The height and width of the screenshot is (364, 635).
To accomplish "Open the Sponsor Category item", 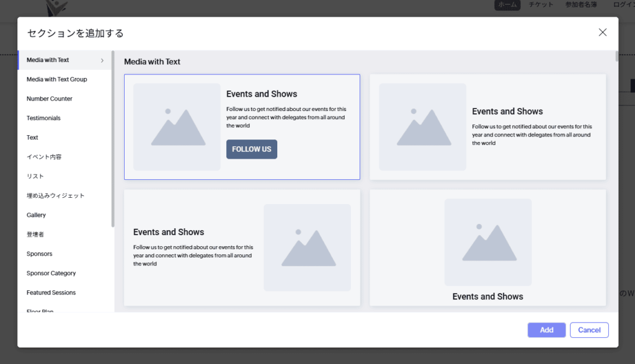I will tap(64, 273).
